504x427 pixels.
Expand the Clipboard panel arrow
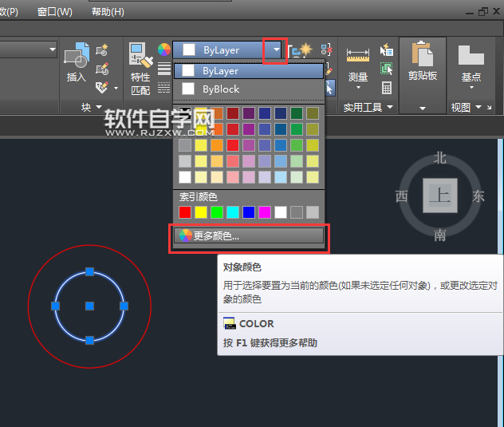pos(423,109)
